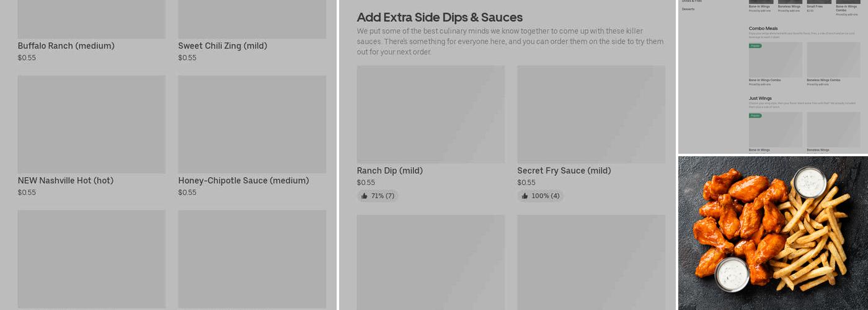The image size is (868, 310).
Task: Select the Small Fries item
Action: [x=815, y=6]
